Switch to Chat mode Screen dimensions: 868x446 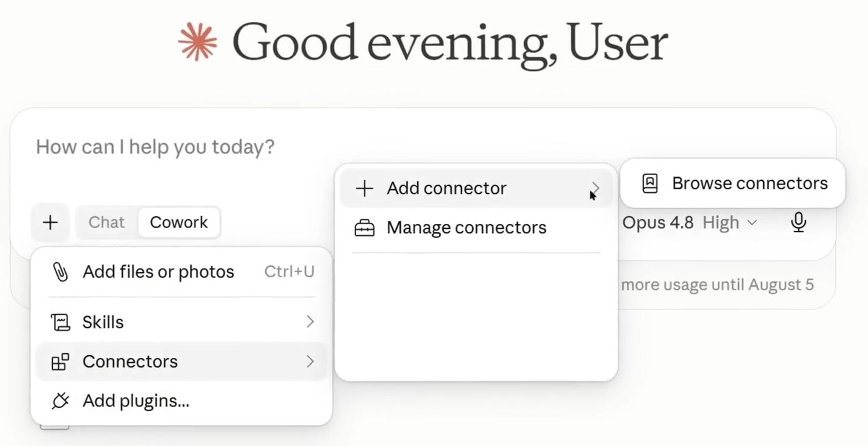107,222
